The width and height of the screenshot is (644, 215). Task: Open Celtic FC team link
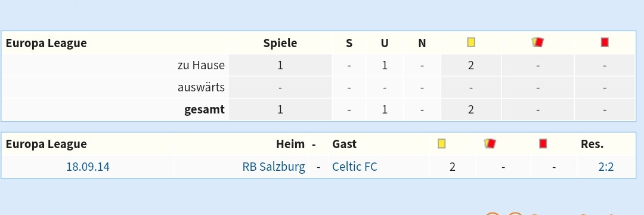pos(354,167)
